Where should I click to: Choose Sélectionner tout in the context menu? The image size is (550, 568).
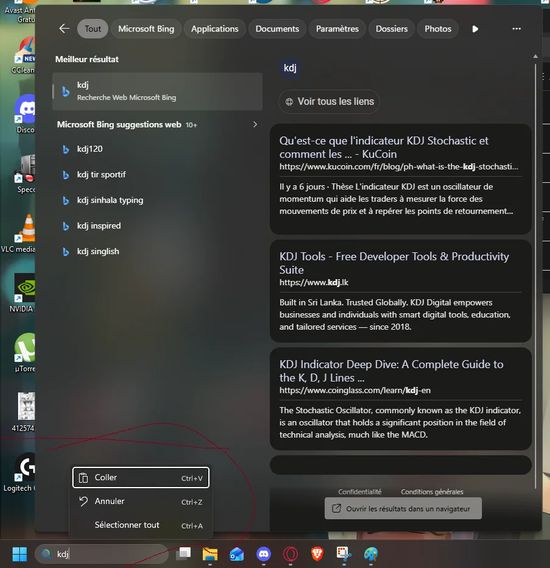click(141, 525)
